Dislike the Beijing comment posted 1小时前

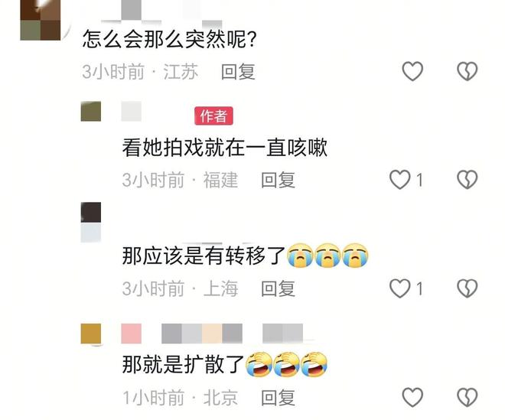pyautogui.click(x=468, y=397)
